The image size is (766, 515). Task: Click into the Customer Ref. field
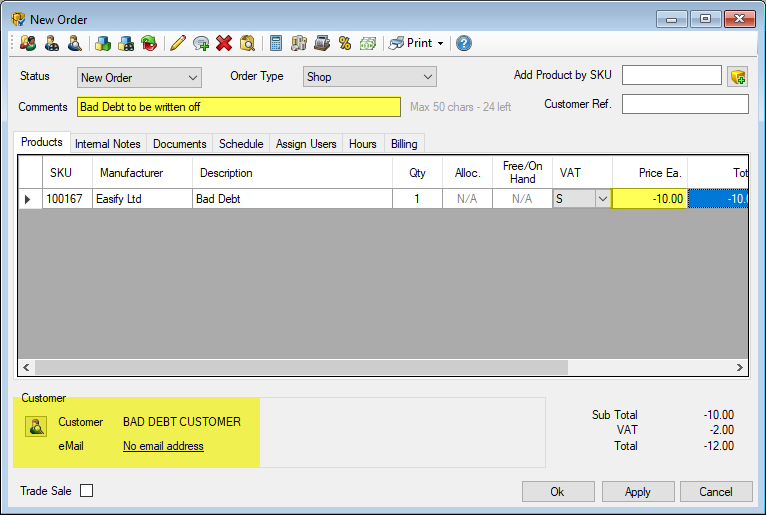pyautogui.click(x=685, y=104)
